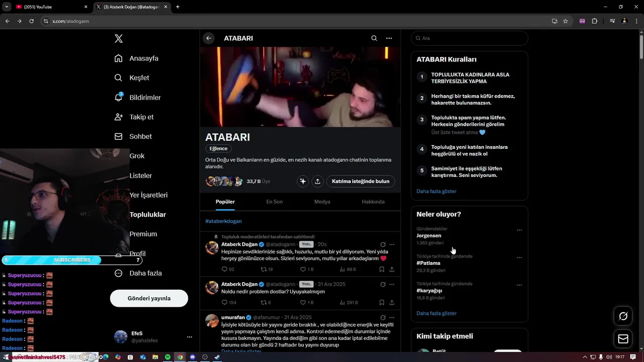Click Katılma isteğinde bulun button

(361, 182)
